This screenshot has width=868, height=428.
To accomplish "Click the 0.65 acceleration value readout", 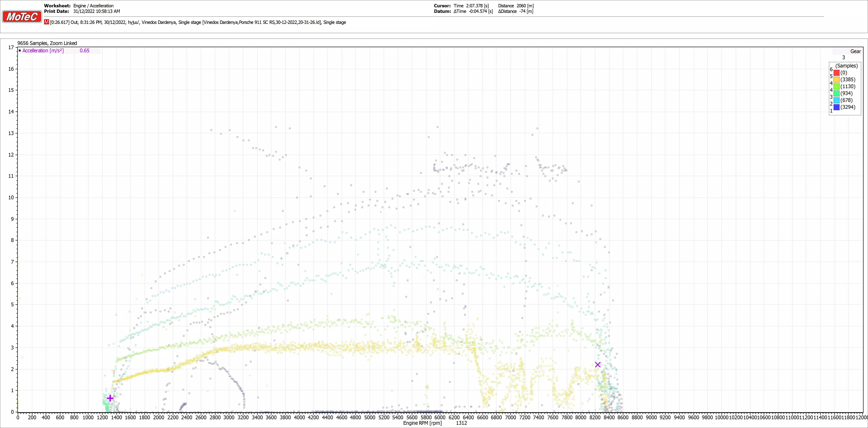I will click(85, 51).
